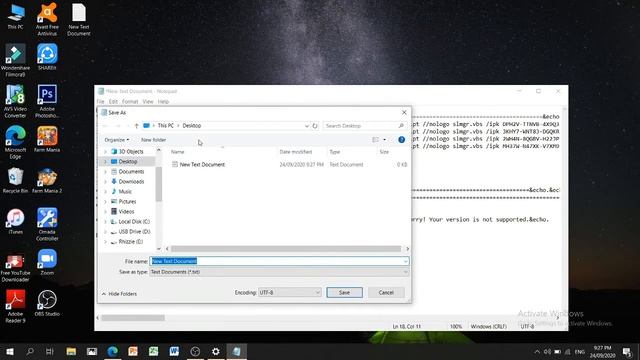
Task: Open AVS Video Converter desktop shortcut
Action: (16, 101)
